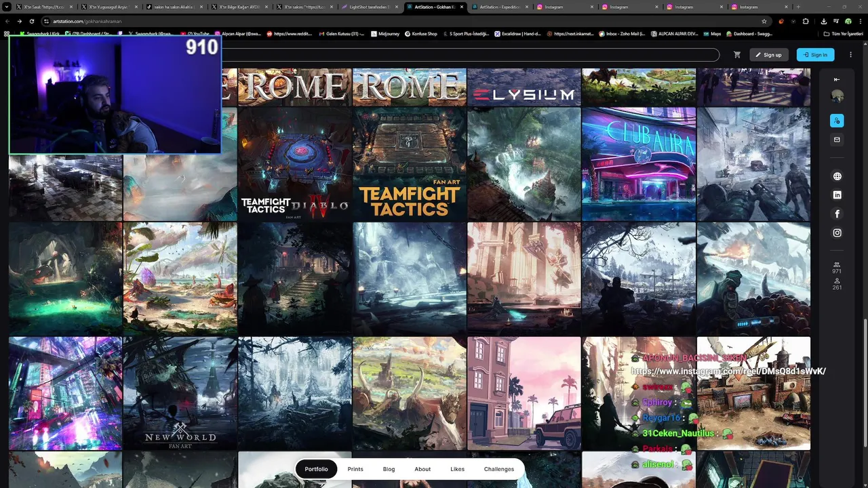Screen dimensions: 868x488
Task: Open the Challenges tab
Action: coord(499,469)
